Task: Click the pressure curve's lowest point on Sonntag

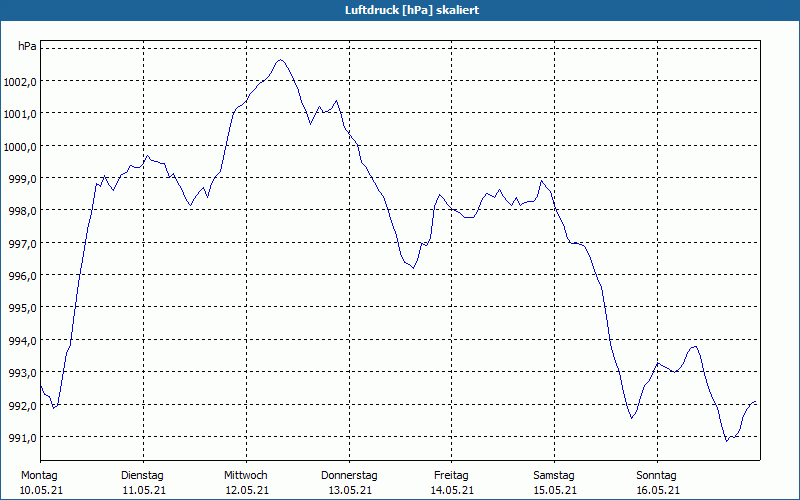Action: coord(727,441)
